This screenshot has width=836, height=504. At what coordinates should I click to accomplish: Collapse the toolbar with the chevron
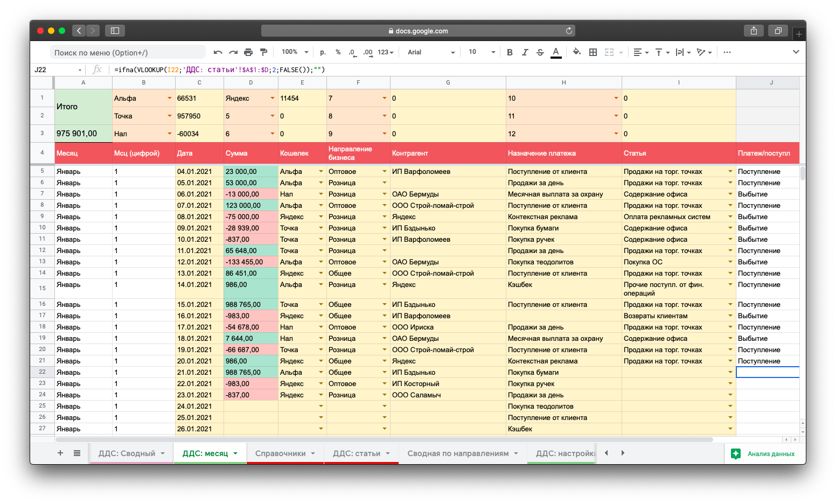tap(796, 52)
